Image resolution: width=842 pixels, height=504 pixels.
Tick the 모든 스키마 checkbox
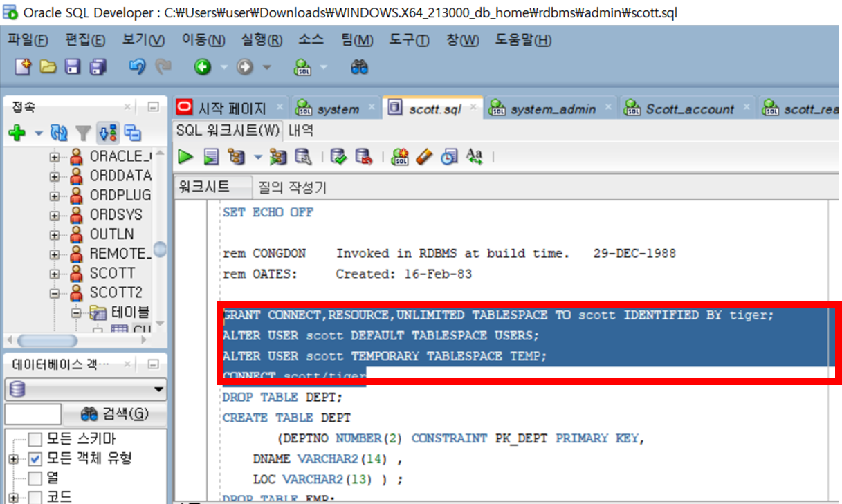coord(35,439)
